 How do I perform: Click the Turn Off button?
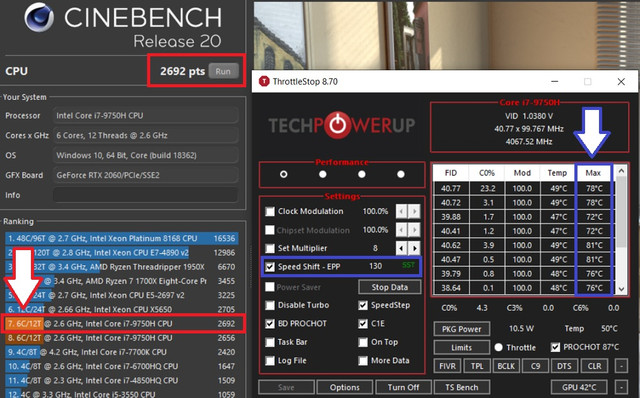click(x=403, y=387)
